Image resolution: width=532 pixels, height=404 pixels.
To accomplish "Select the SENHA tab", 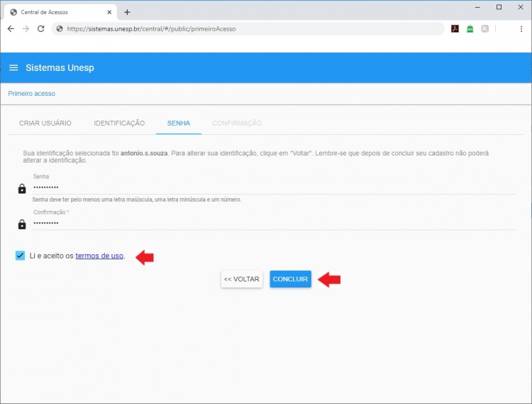I will (179, 123).
